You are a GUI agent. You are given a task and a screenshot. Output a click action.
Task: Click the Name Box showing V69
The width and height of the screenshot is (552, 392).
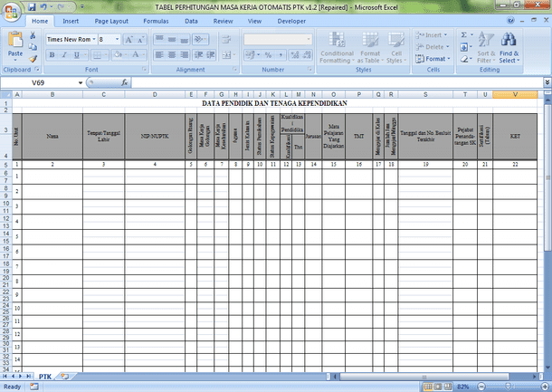point(38,82)
